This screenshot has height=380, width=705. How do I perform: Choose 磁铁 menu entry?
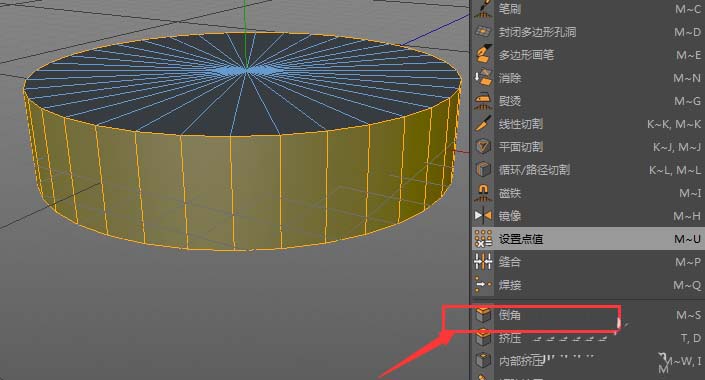(588, 193)
